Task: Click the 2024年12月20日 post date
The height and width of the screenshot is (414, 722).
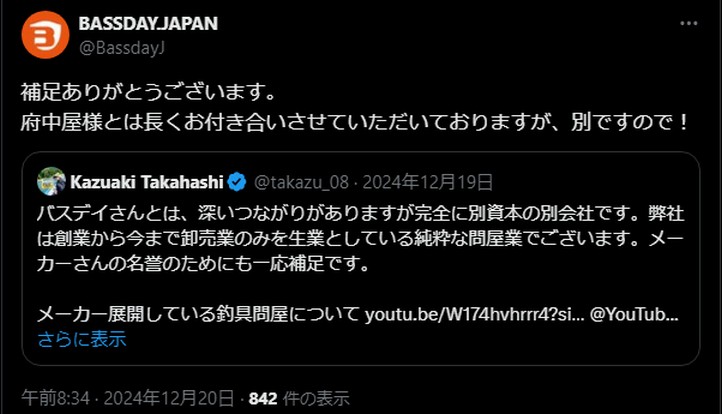Action: pyautogui.click(x=169, y=398)
